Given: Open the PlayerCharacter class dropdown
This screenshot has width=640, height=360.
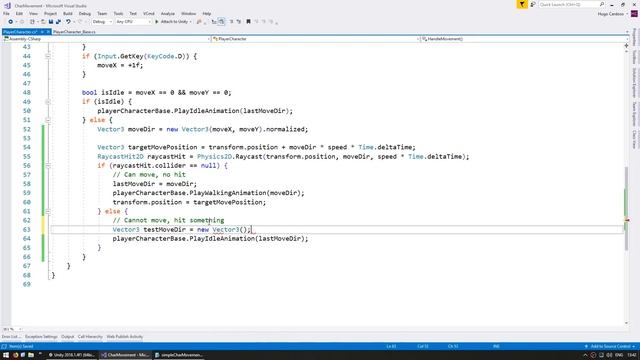Looking at the screenshot, I should (x=316, y=39).
